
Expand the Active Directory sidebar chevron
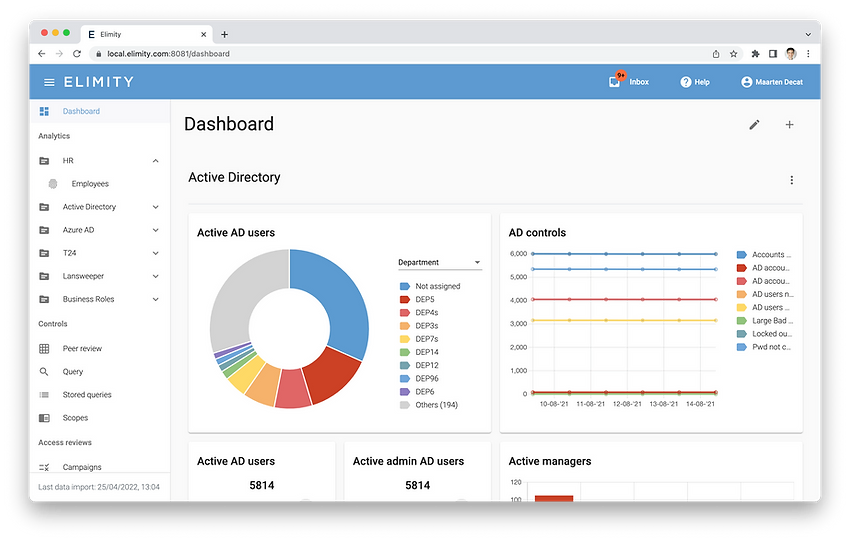coord(156,207)
